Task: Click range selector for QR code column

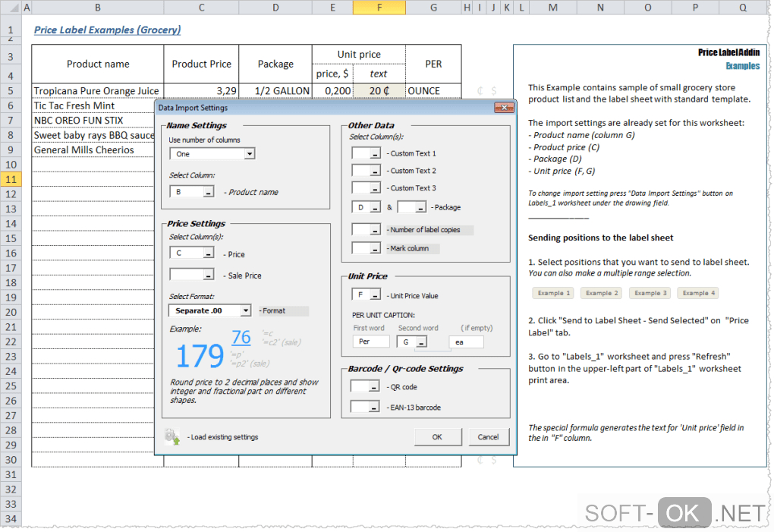Action: pyautogui.click(x=374, y=386)
